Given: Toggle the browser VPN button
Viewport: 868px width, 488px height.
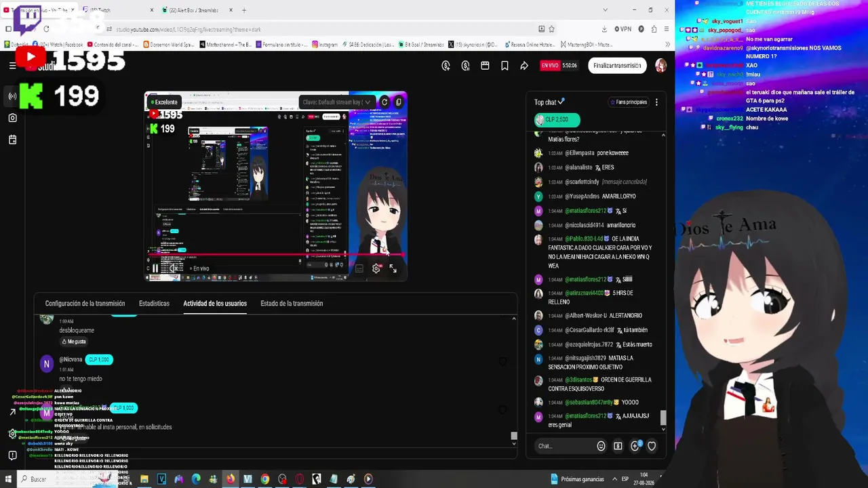Looking at the screenshot, I should pyautogui.click(x=623, y=29).
